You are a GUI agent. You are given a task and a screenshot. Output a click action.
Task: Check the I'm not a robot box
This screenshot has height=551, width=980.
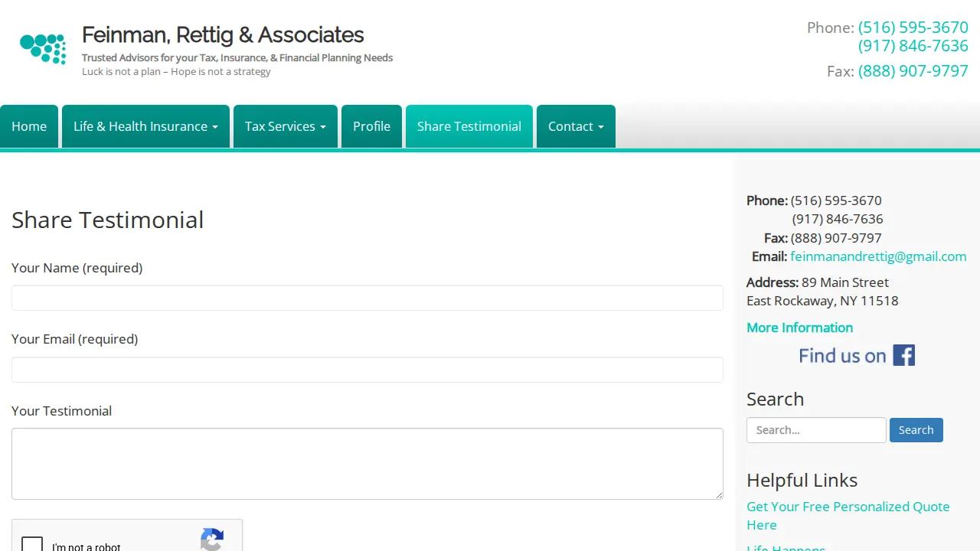(32, 544)
